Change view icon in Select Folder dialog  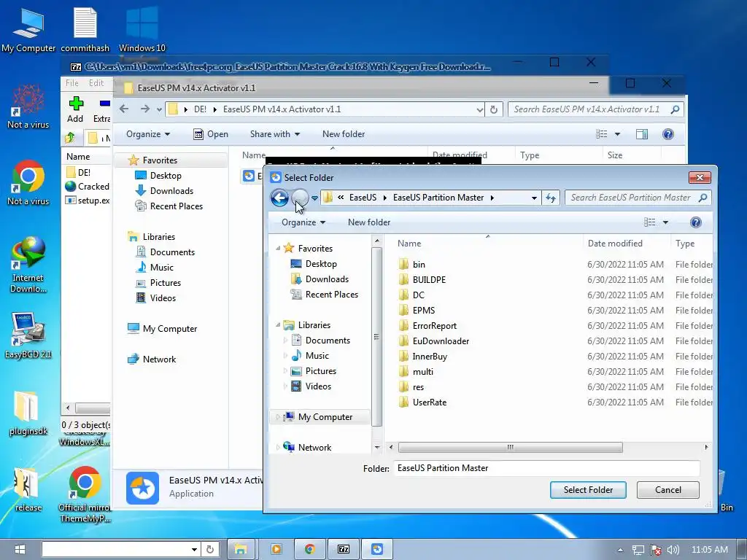[649, 222]
